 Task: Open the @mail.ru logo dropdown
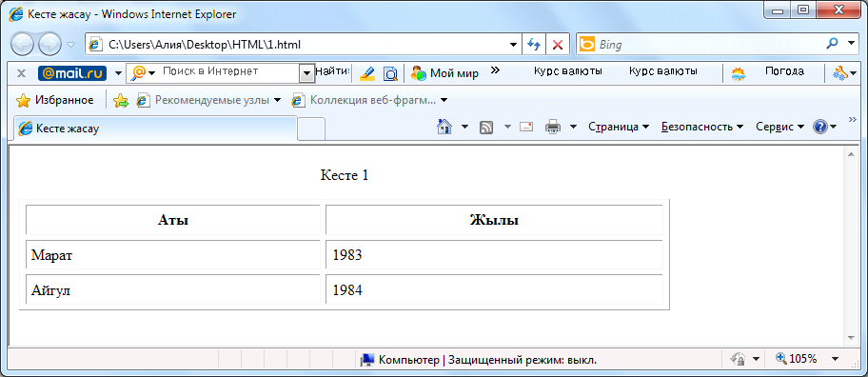coord(118,73)
